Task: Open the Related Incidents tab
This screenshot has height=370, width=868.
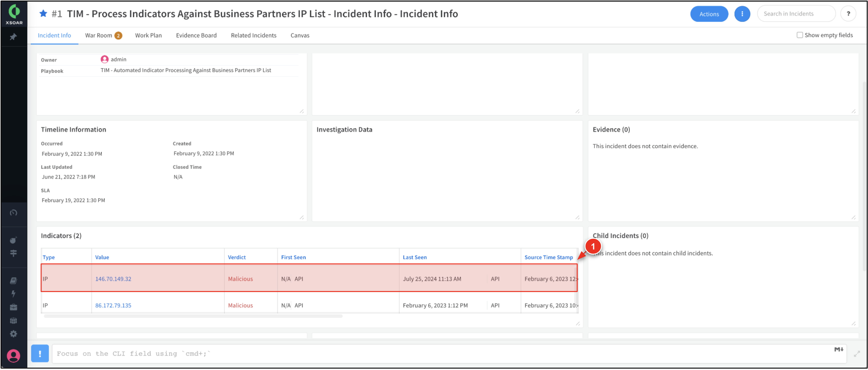Action: coord(253,35)
